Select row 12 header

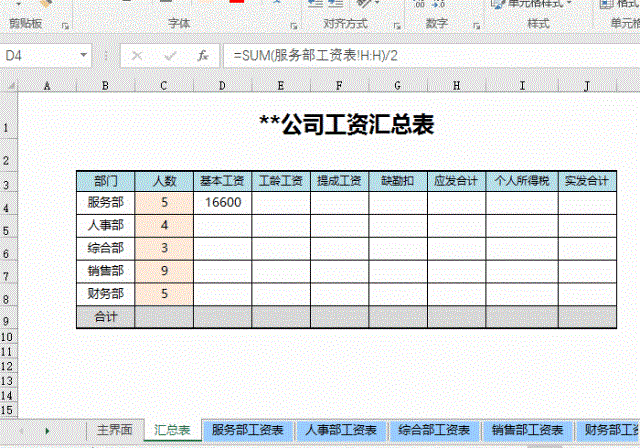9,366
